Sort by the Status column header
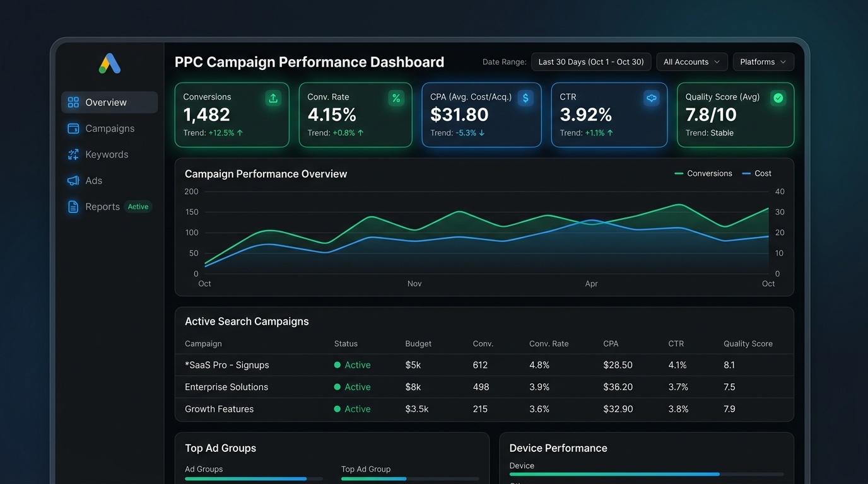The image size is (868, 484). pos(346,343)
